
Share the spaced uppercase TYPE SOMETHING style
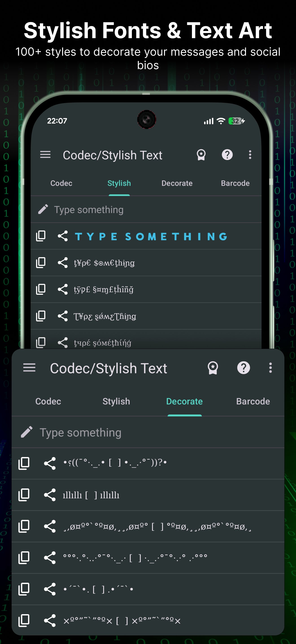click(x=63, y=236)
